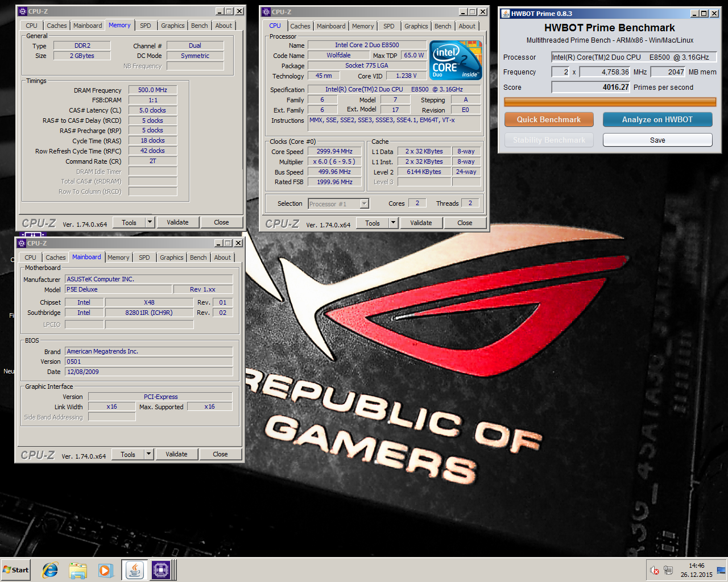The image size is (728, 582).
Task: Open Memory tab in CPU window
Action: pos(363,26)
